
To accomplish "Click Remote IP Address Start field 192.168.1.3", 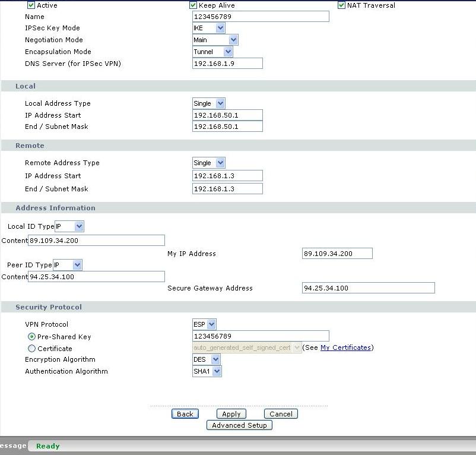I will (227, 176).
